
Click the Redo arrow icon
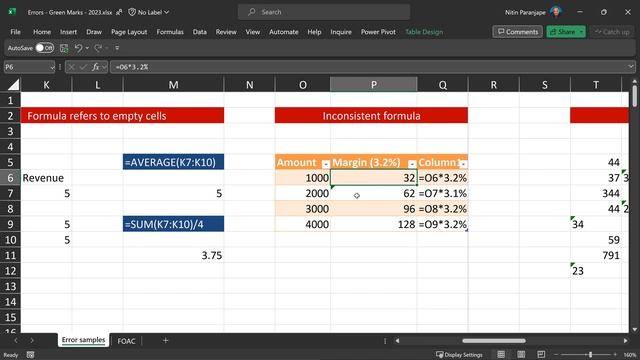98,48
